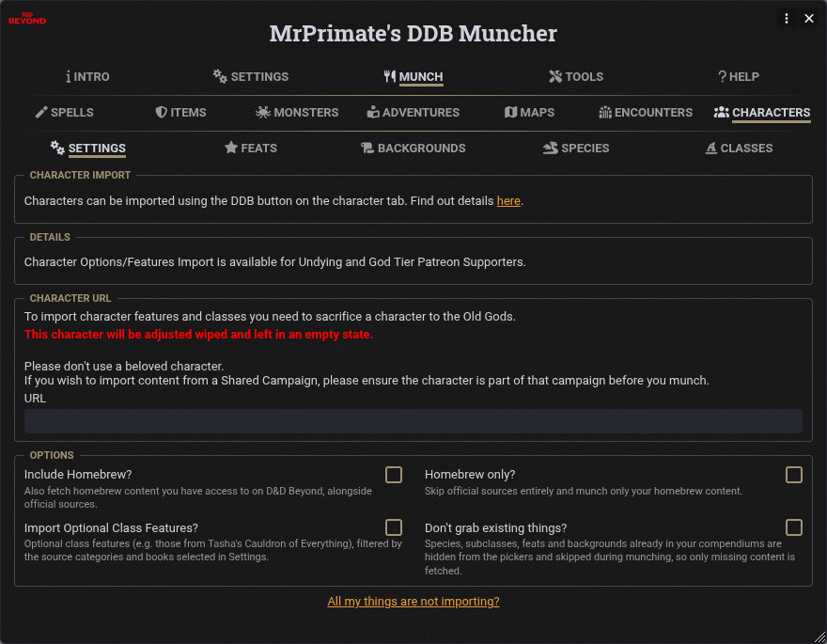Click the gears icon beside top Settings

point(220,76)
